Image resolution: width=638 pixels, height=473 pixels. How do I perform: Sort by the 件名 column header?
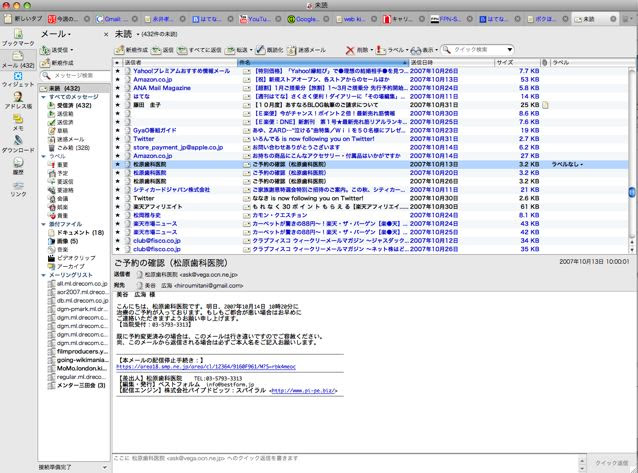[323, 63]
